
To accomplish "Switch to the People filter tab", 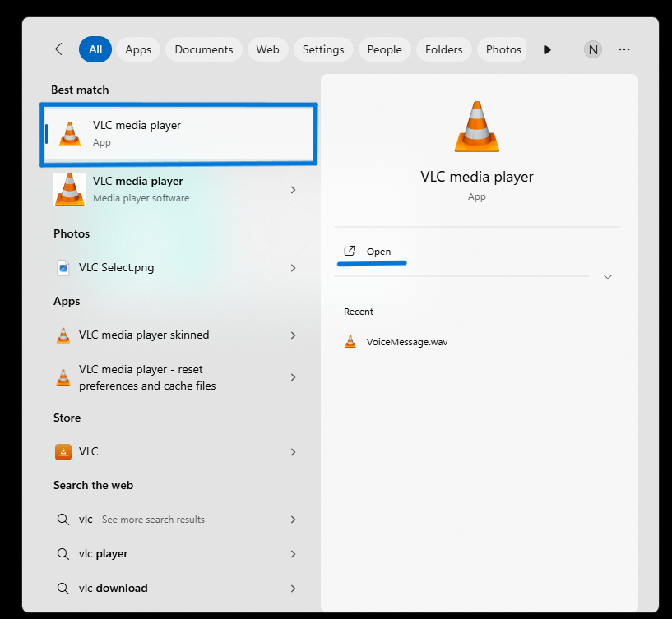I will [x=384, y=49].
